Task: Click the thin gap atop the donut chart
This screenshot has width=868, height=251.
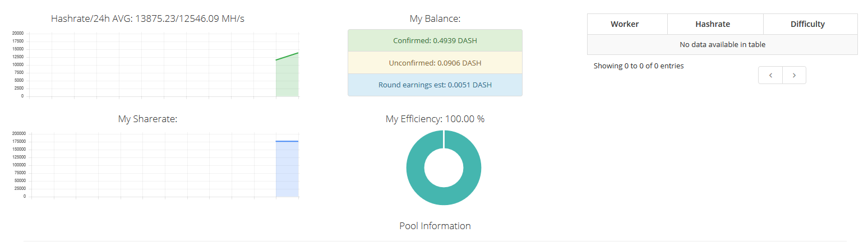Action: [444, 139]
